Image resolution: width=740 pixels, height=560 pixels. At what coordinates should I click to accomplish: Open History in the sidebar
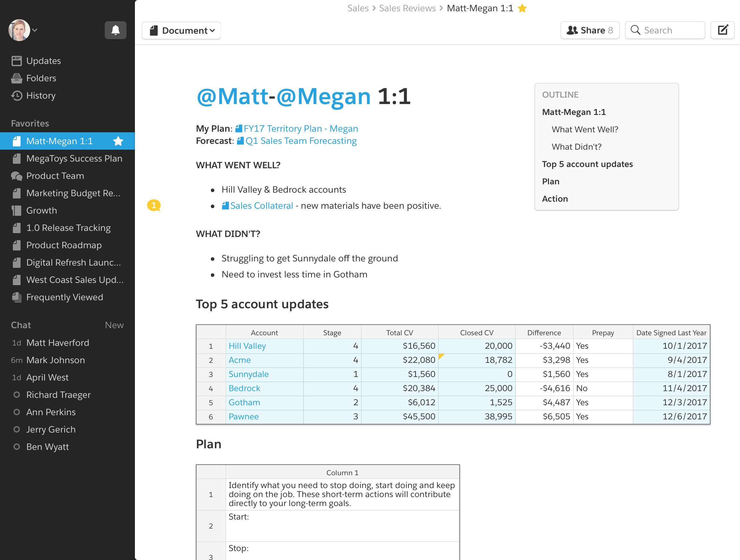tap(40, 96)
